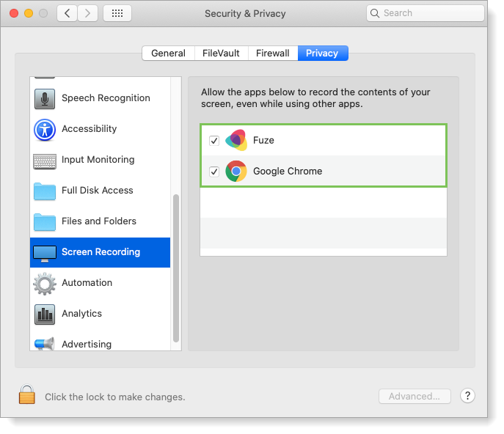Minimize the window with yellow button
Viewport: 504px width, 434px height.
29,13
